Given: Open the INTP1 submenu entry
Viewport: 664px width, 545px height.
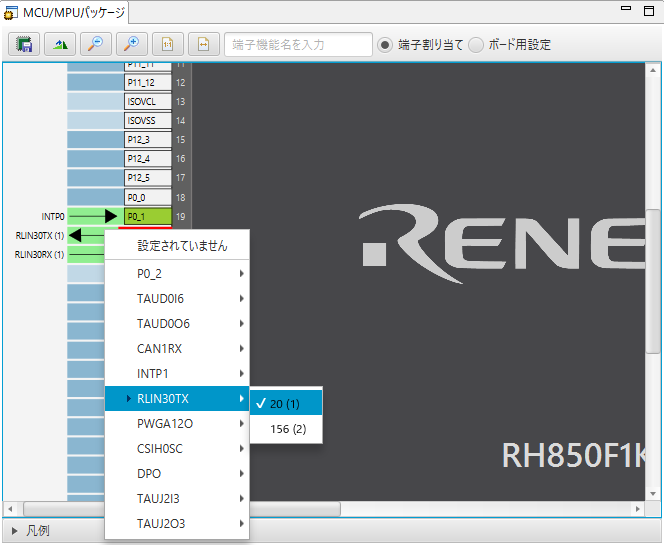Looking at the screenshot, I should (x=177, y=373).
